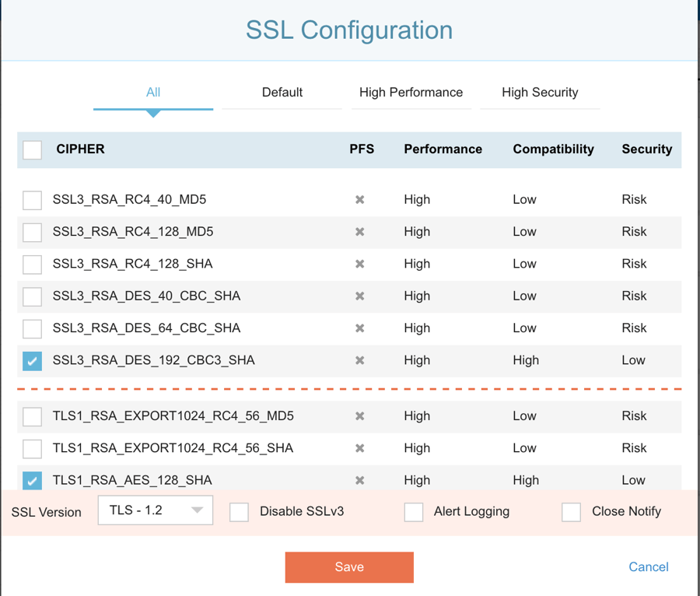700x596 pixels.
Task: Enable the Disable SSLv3 option
Action: pyautogui.click(x=240, y=512)
